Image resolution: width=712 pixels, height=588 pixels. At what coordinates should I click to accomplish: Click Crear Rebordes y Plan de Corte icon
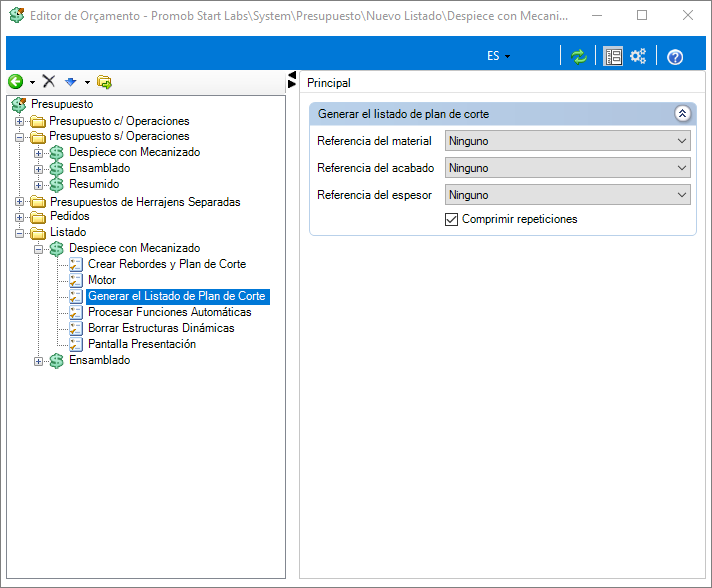[76, 265]
